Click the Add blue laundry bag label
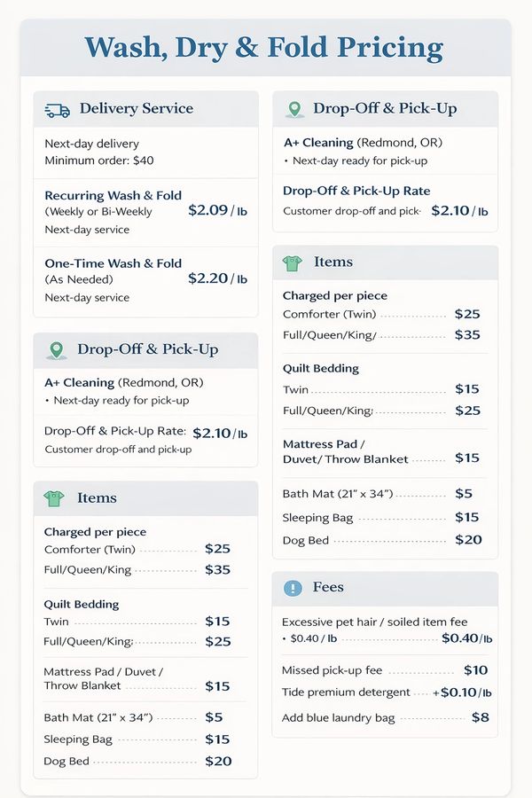The height and width of the screenshot is (798, 532). 338,717
